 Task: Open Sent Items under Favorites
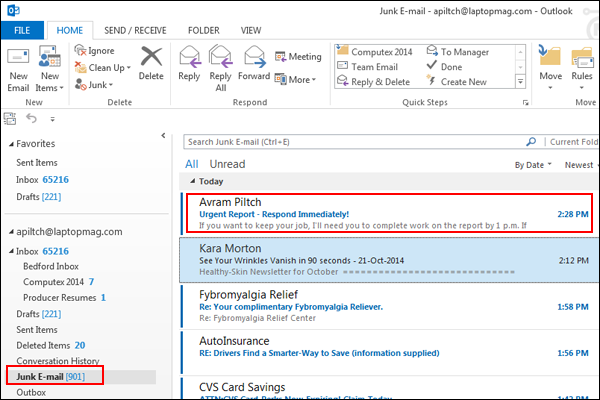tap(37, 163)
